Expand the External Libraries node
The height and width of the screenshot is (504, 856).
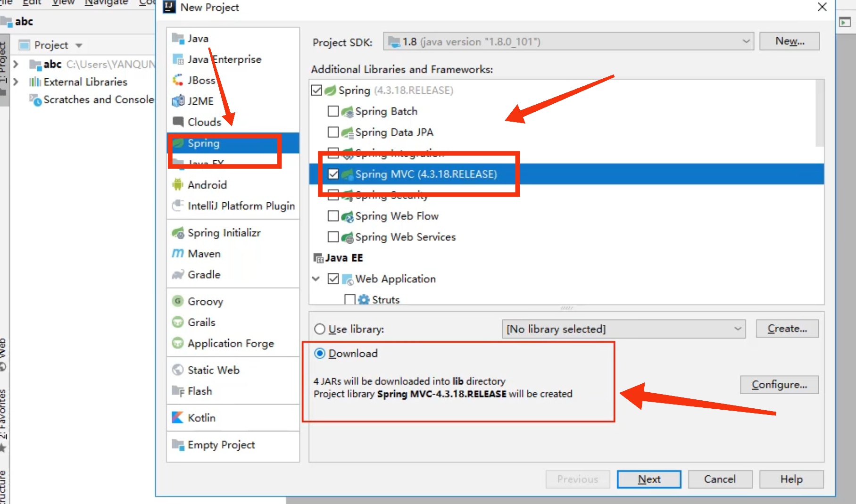16,82
